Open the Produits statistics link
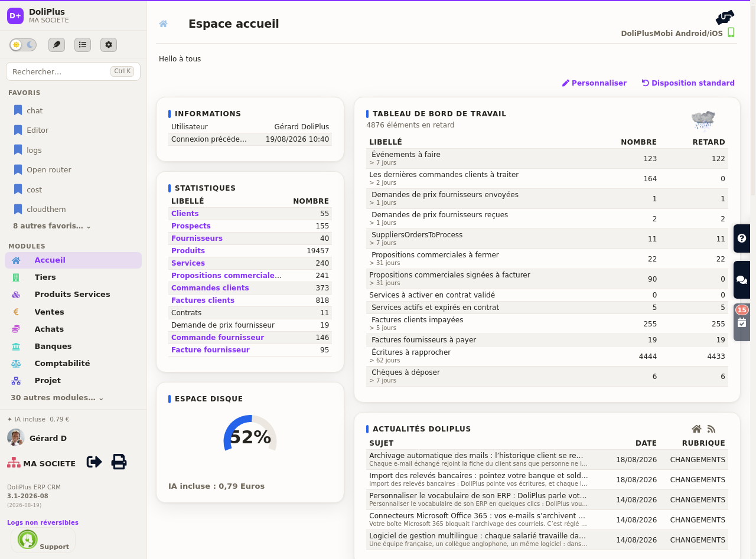756x559 pixels. [x=188, y=251]
